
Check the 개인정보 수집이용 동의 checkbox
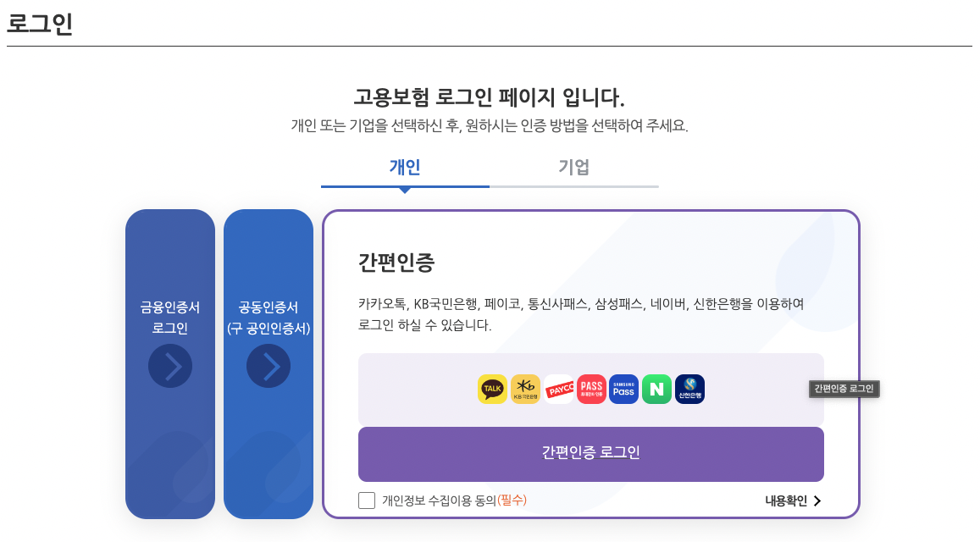pyautogui.click(x=364, y=499)
